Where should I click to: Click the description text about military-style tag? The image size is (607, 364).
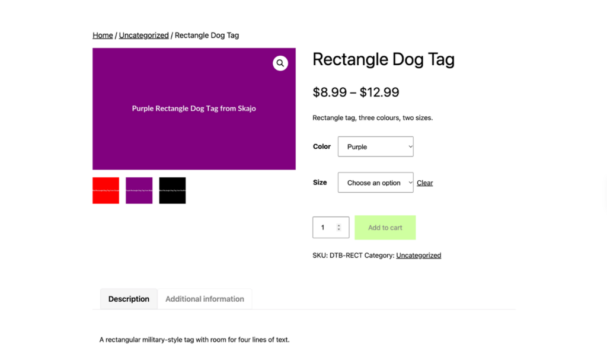pos(194,340)
